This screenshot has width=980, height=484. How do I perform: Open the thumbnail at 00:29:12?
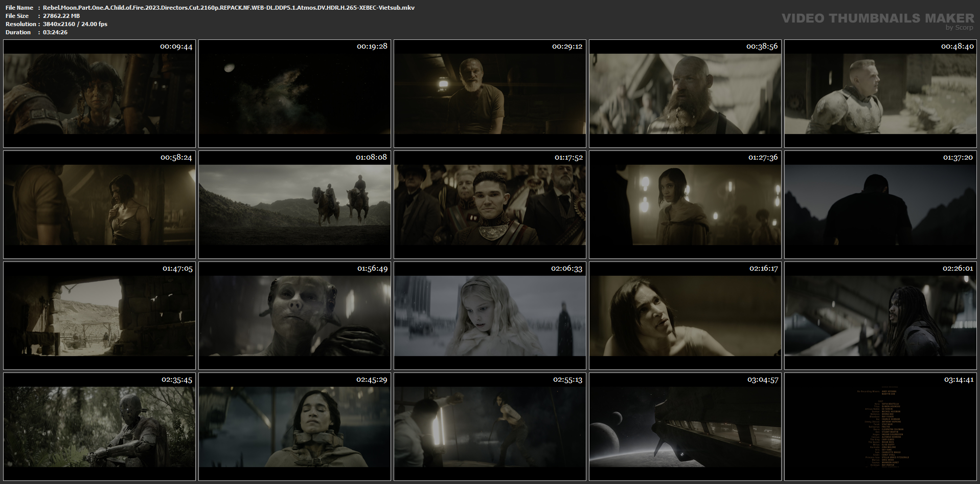click(490, 94)
